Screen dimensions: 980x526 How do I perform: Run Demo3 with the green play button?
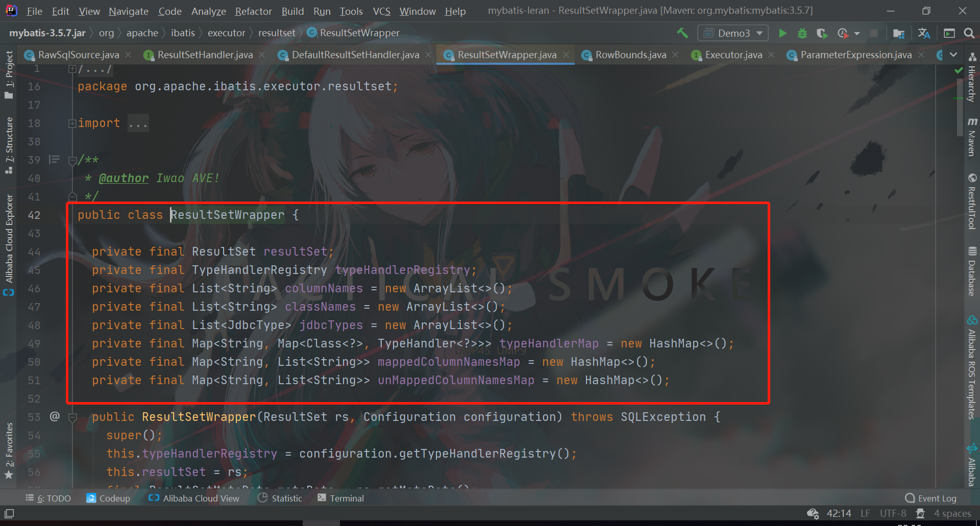(782, 33)
